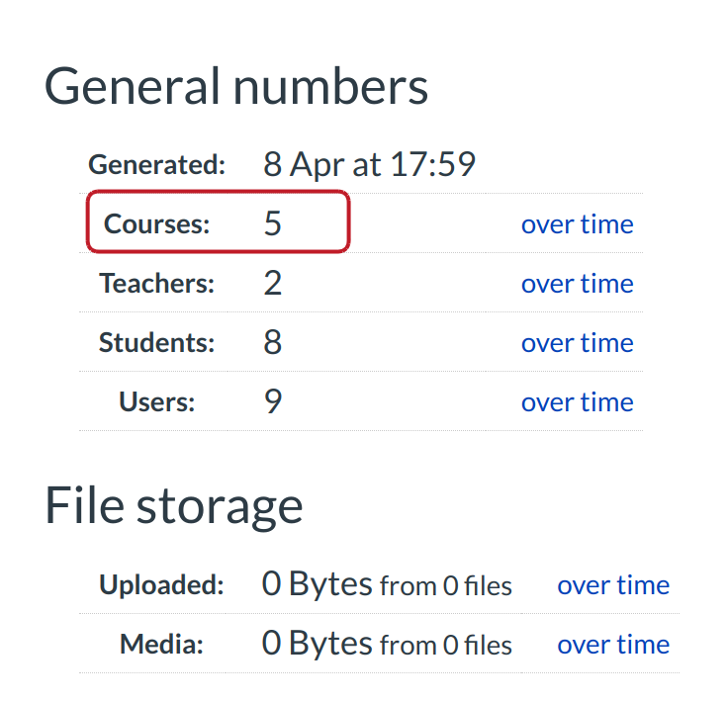Open the Courses "over time" link

pyautogui.click(x=577, y=224)
